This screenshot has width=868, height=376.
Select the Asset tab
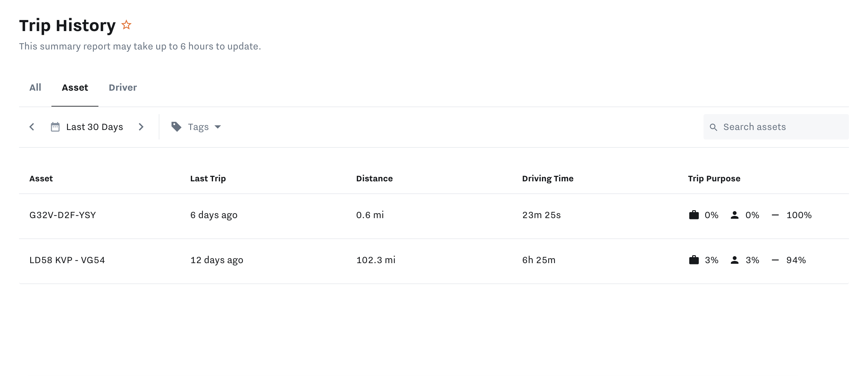click(x=75, y=88)
